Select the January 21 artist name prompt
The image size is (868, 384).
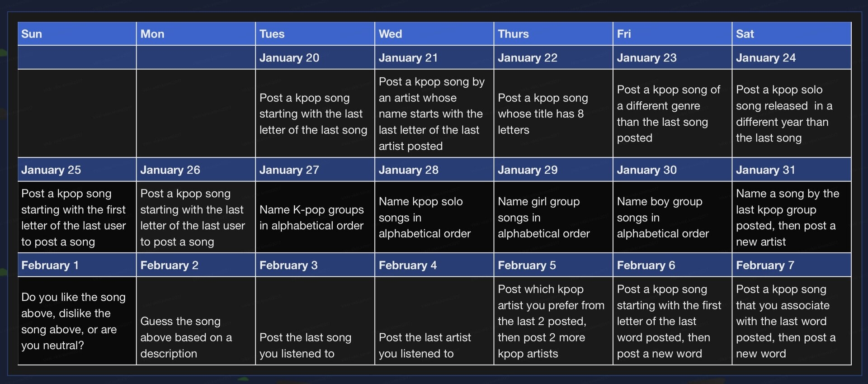coord(434,113)
